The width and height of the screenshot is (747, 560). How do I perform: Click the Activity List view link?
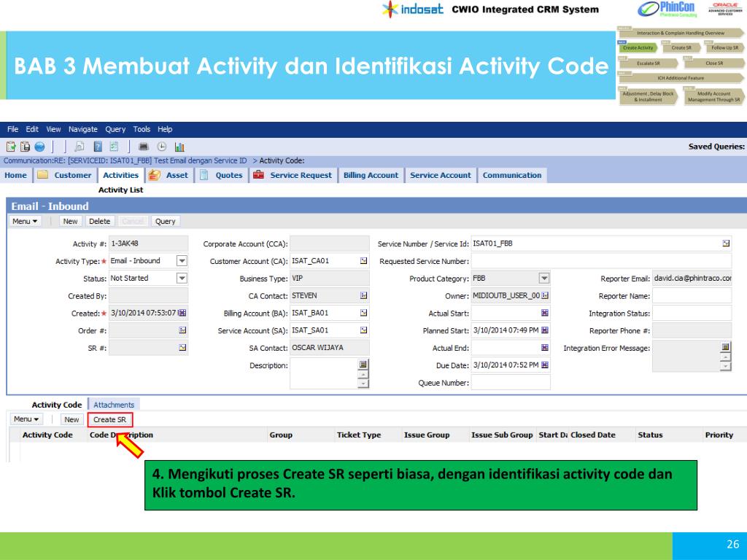pyautogui.click(x=120, y=190)
